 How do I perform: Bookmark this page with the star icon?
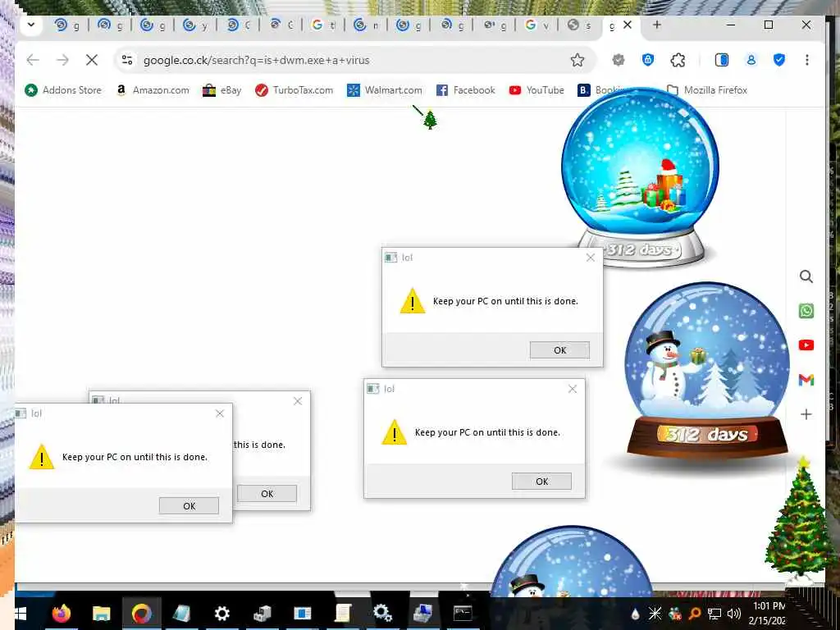577,60
